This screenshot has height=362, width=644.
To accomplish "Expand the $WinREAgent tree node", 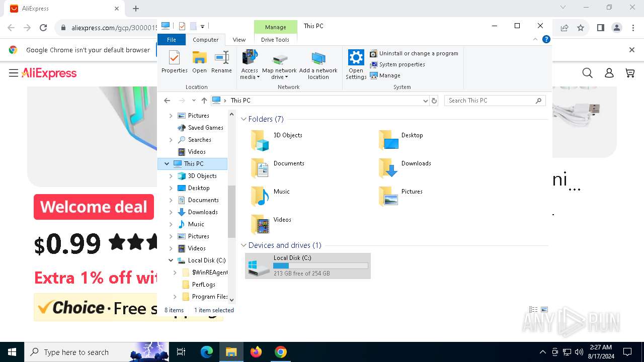I will click(x=175, y=273).
